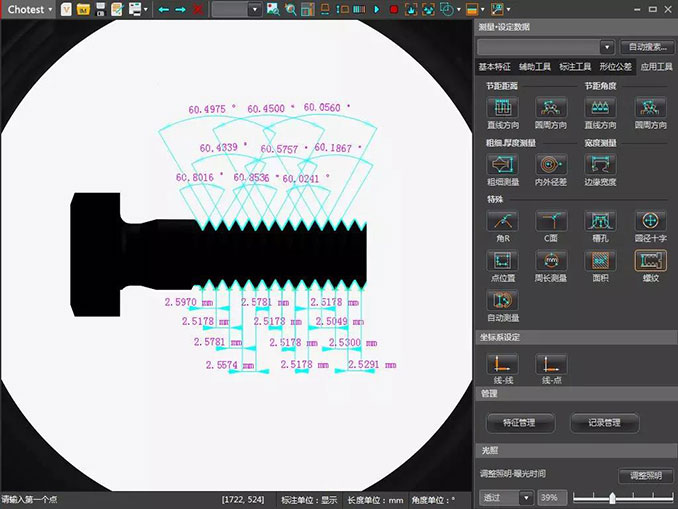Choose the 圆径十字 circle crosshair tool
This screenshot has height=509, width=678.
pos(649,220)
